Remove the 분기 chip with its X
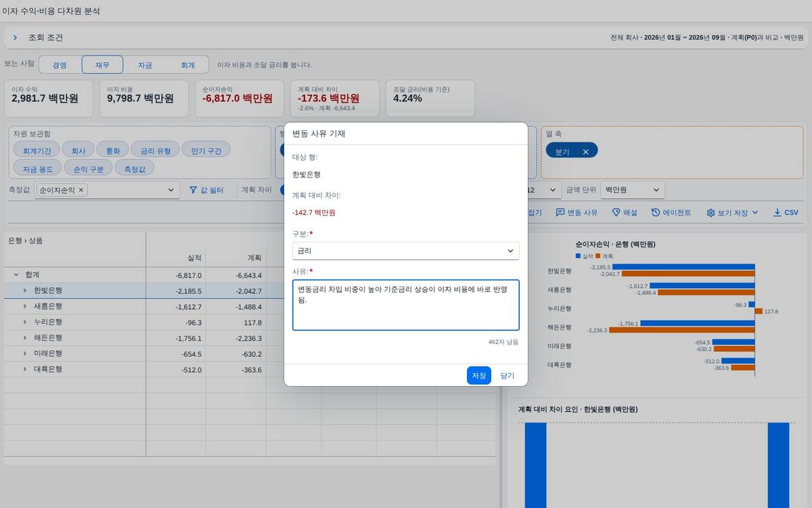This screenshot has width=812, height=508. (585, 152)
